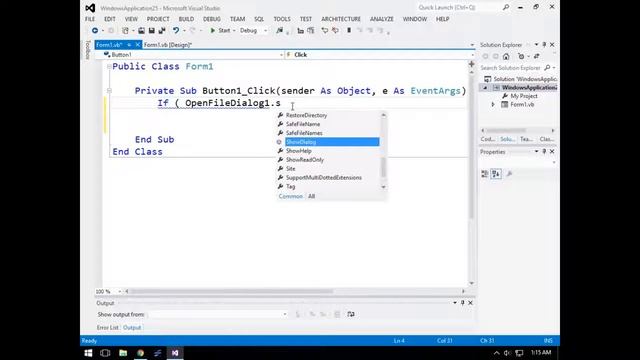Select My Project in Solution Explorer
Viewport: 640px width, 360px height.
tap(524, 96)
